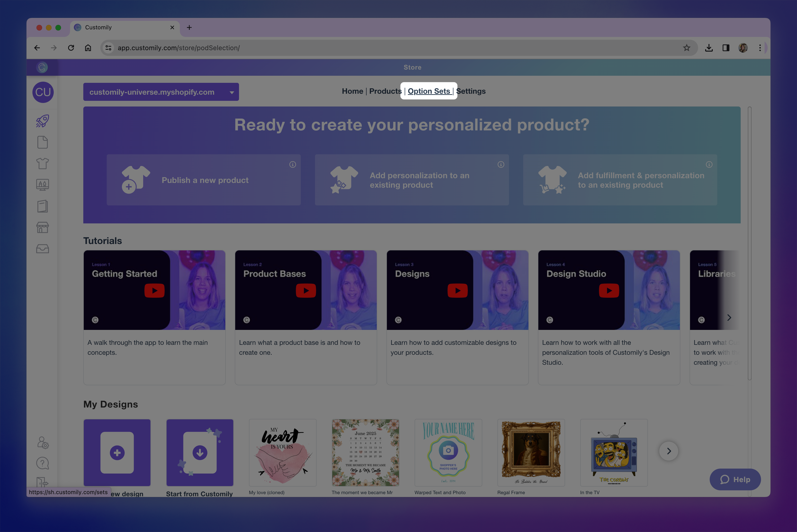
Task: Open the T-shirt products sidebar icon
Action: coord(43,164)
